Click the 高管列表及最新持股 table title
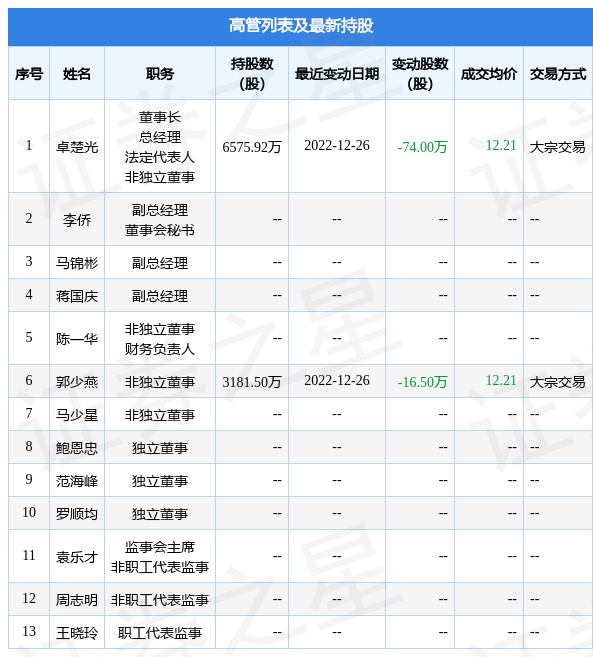This screenshot has height=657, width=593. (300, 26)
